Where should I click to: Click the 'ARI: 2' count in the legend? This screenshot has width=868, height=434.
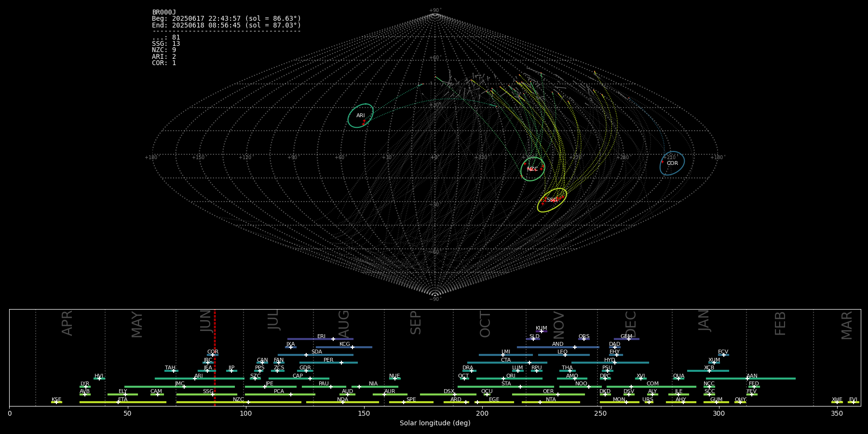tap(164, 56)
